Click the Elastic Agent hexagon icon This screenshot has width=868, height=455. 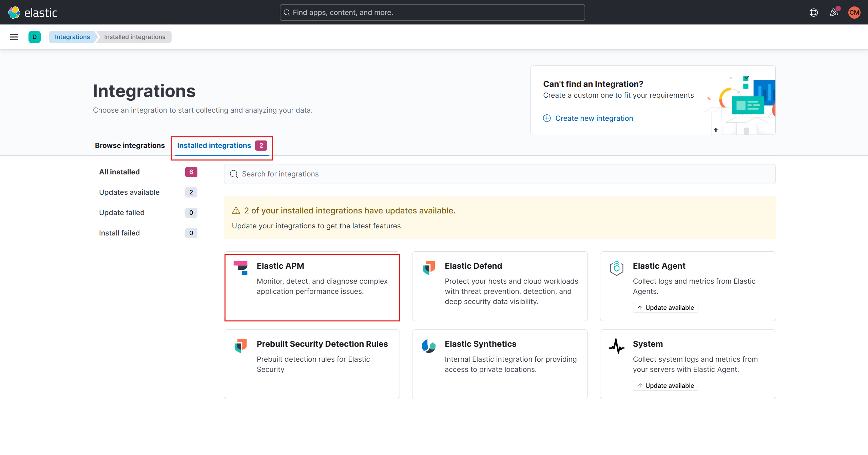[x=617, y=268]
